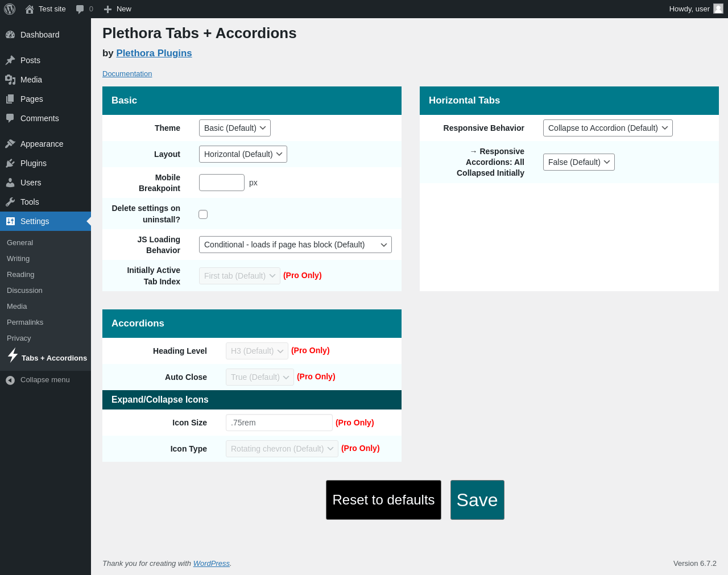Open Permalinks settings submenu item
Image resolution: width=728 pixels, height=575 pixels.
[25, 322]
